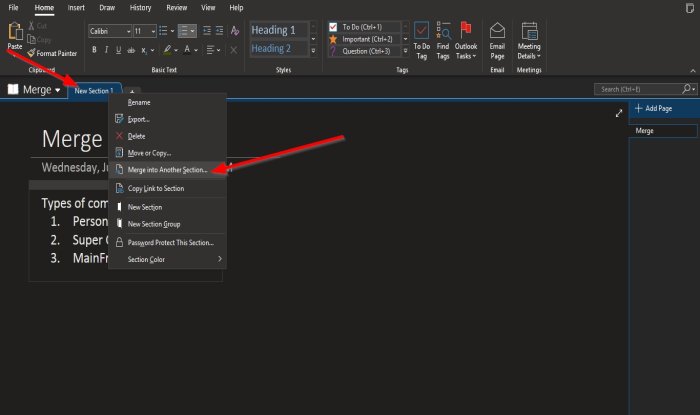Apply the bulleted list
The height and width of the screenshot is (415, 700).
tap(163, 31)
